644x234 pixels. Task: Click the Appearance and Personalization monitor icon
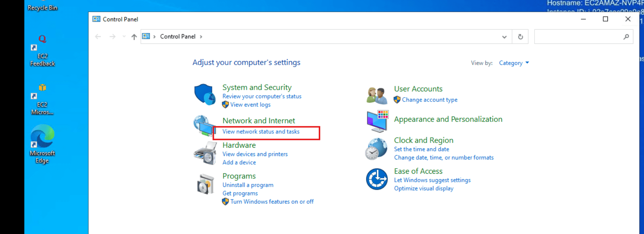(x=378, y=121)
